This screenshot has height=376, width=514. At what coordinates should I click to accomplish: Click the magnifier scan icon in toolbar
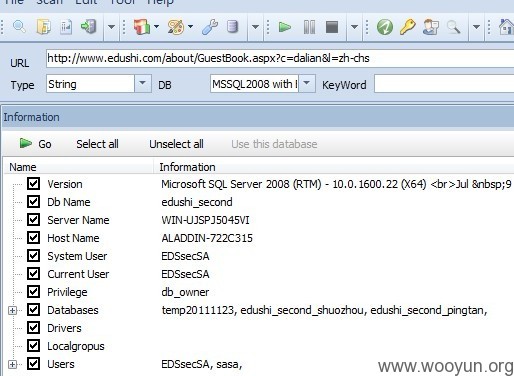coord(19,27)
